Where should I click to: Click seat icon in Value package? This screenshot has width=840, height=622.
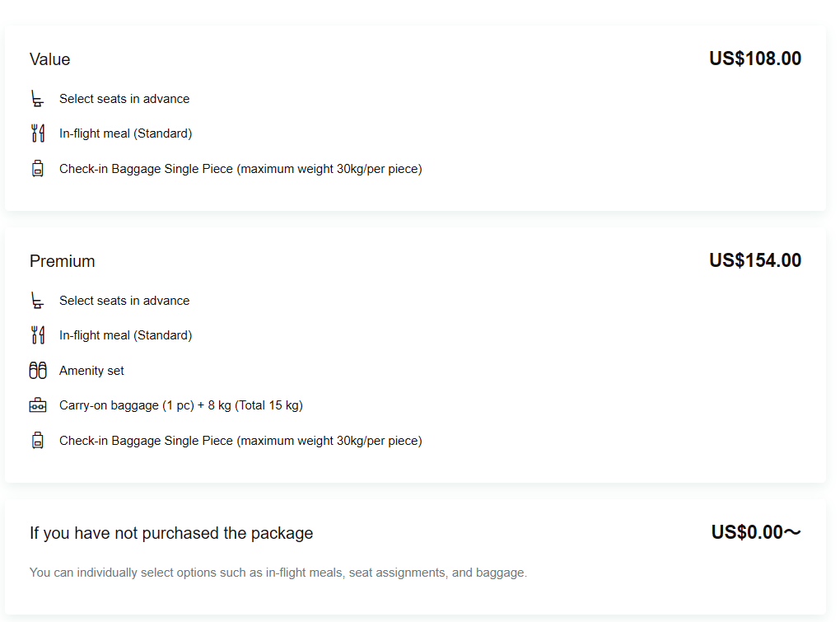(37, 99)
